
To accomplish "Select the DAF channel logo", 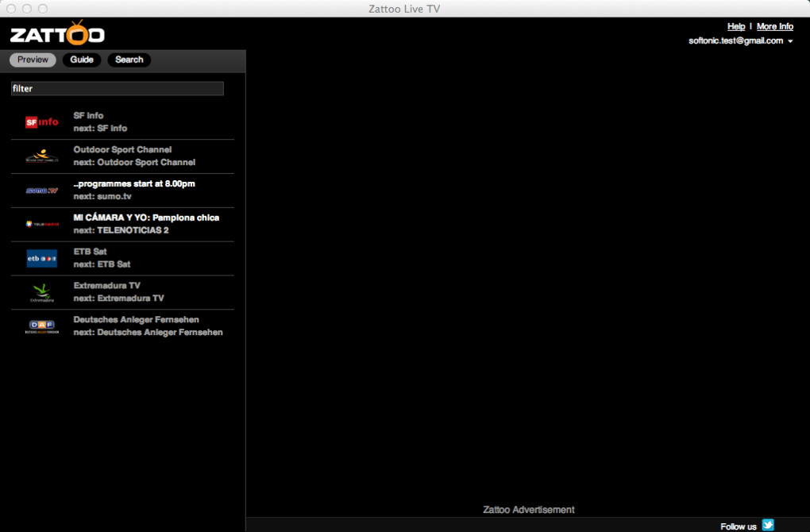I will point(42,326).
